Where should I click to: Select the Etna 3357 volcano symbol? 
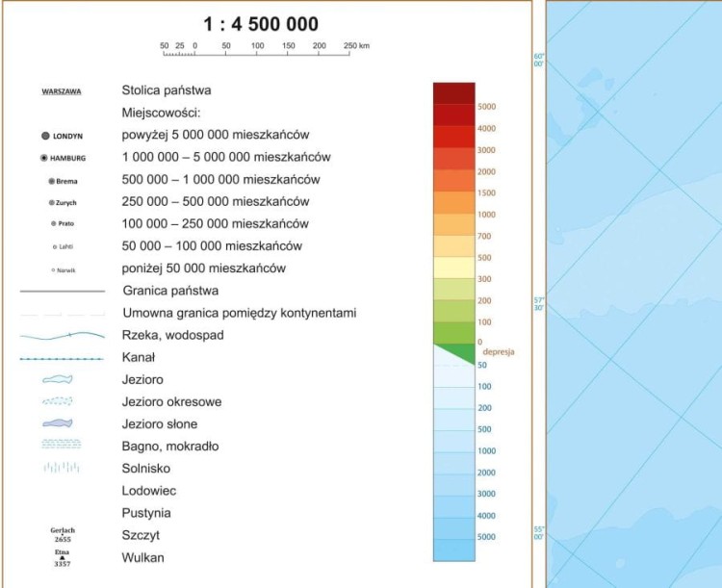(x=63, y=557)
